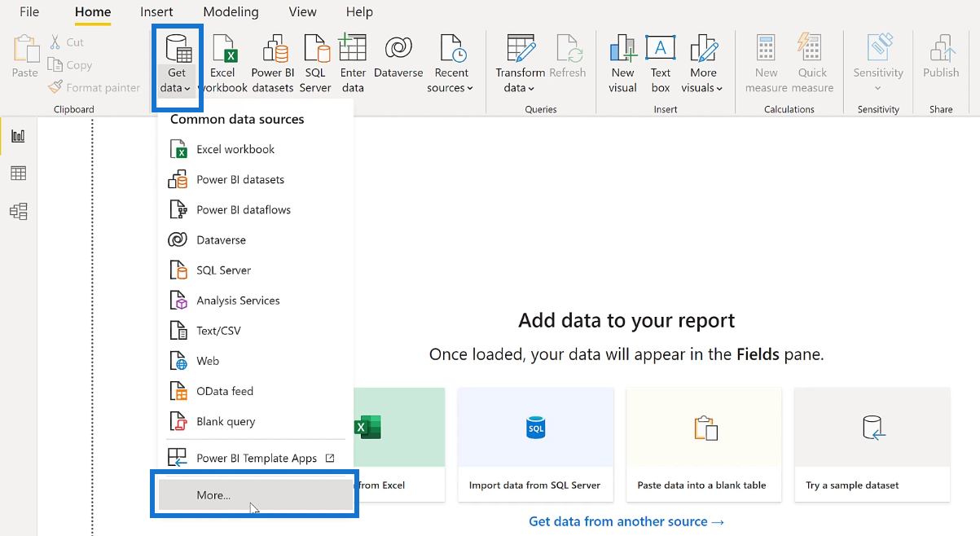The image size is (980, 536).
Task: Click the Enter data ribbon icon
Action: tap(353, 65)
